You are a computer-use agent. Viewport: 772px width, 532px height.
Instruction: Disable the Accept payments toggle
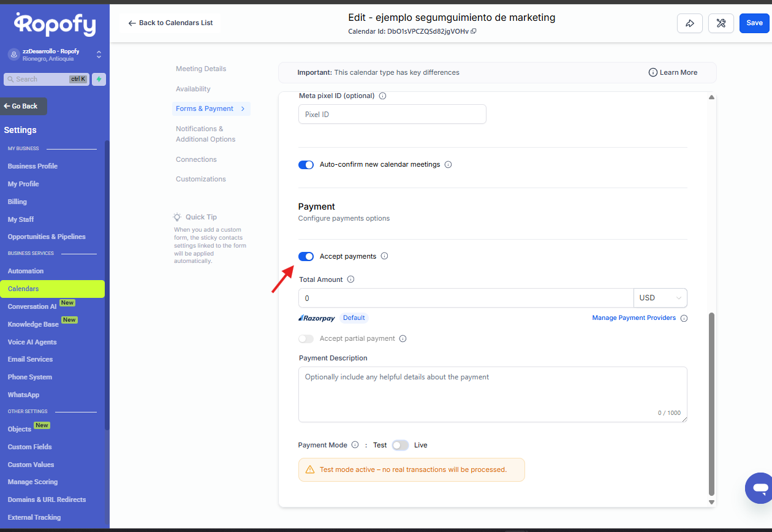pos(306,256)
